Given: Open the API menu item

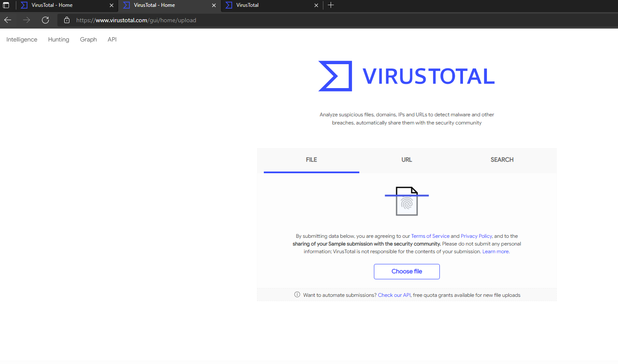Looking at the screenshot, I should tap(112, 39).
